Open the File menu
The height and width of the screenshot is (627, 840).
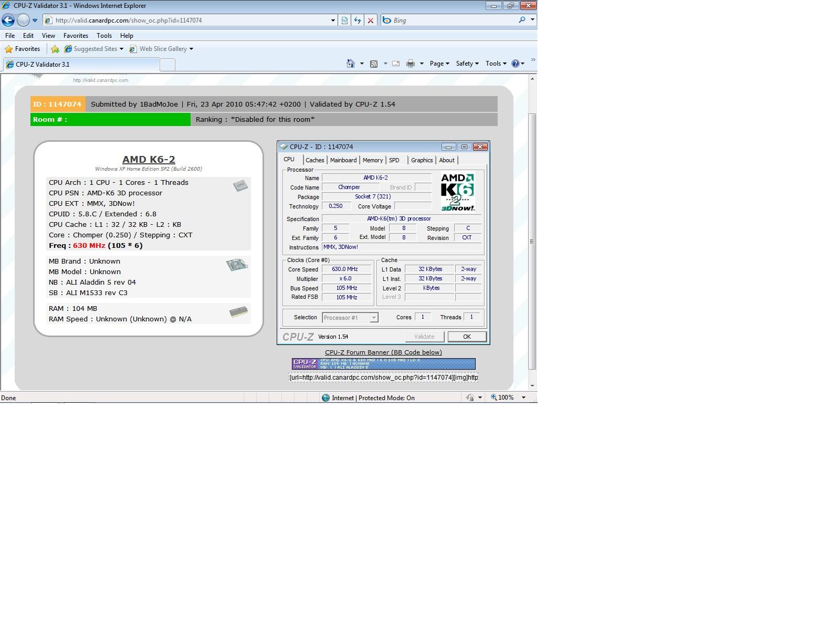pos(10,36)
